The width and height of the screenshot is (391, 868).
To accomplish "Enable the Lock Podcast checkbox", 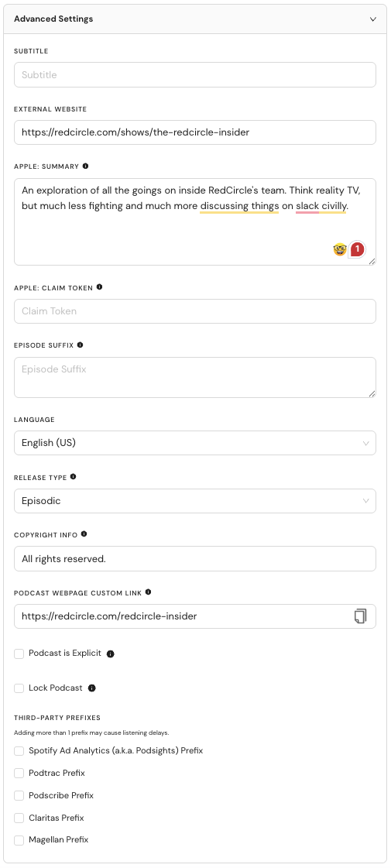I will tap(19, 688).
